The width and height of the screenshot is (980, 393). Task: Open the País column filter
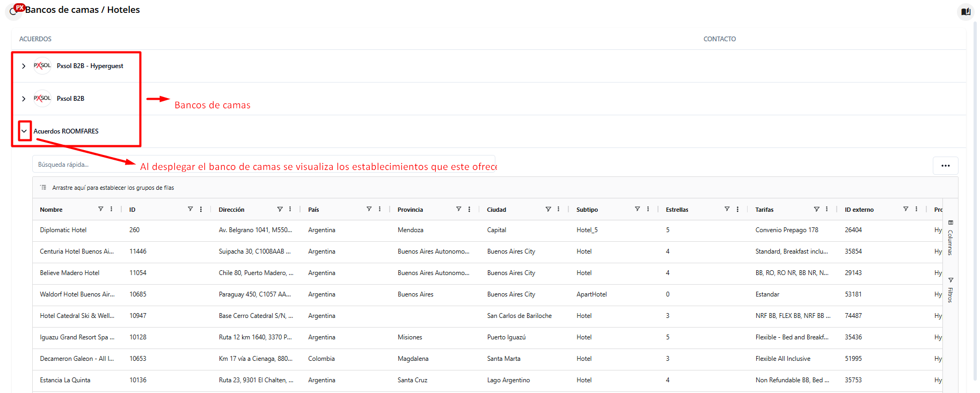369,209
